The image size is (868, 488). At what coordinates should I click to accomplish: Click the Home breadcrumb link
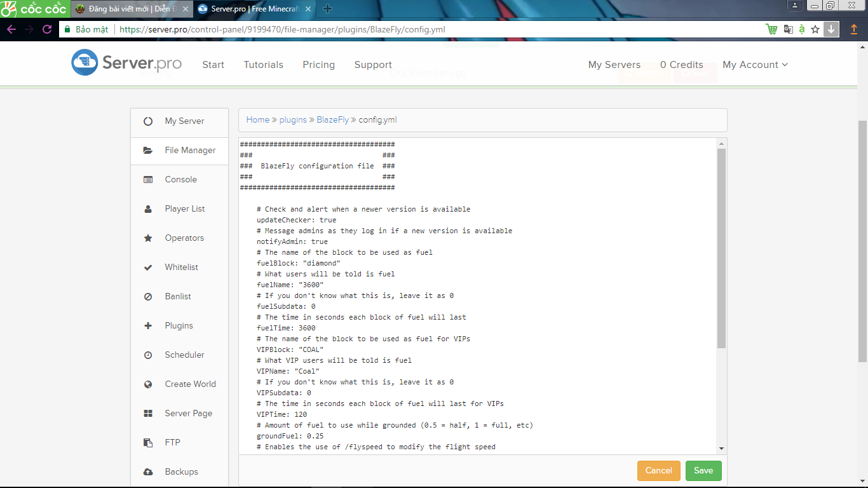pos(258,119)
